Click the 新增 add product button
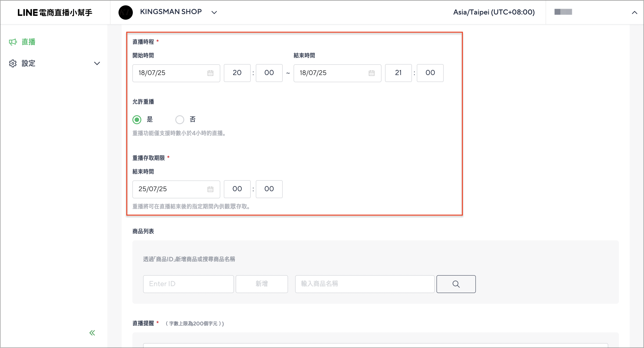Viewport: 644px width, 348px height. click(x=262, y=284)
